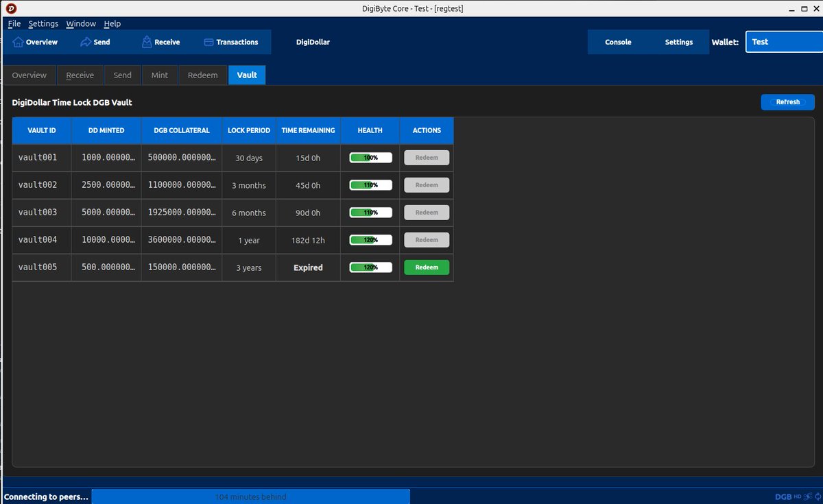Click the HD wallet status icon
This screenshot has height=504, width=823.
click(x=798, y=497)
